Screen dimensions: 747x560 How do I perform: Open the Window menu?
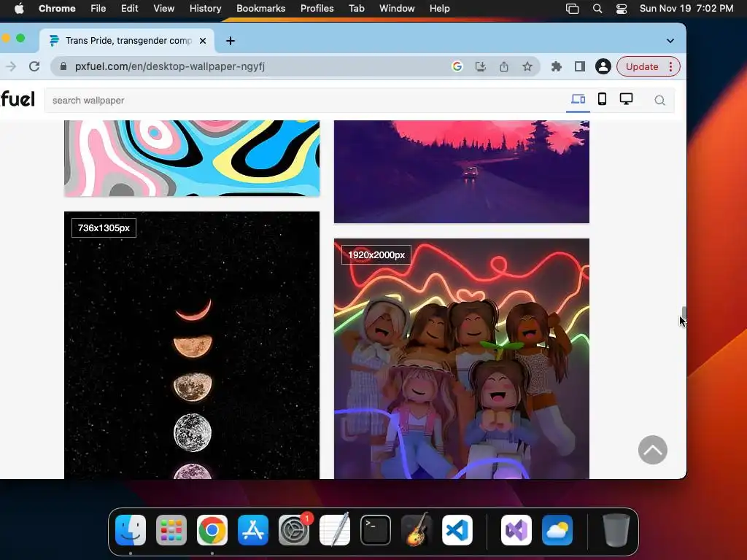397,9
